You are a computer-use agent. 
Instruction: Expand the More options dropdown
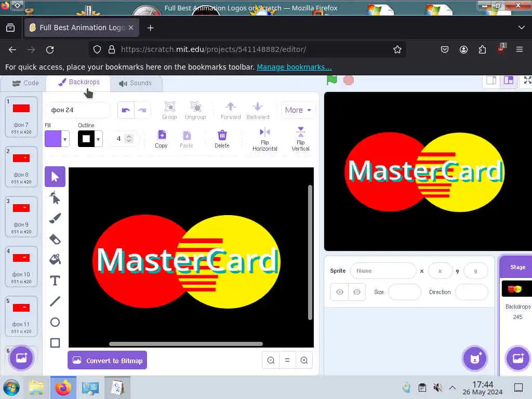pyautogui.click(x=298, y=110)
